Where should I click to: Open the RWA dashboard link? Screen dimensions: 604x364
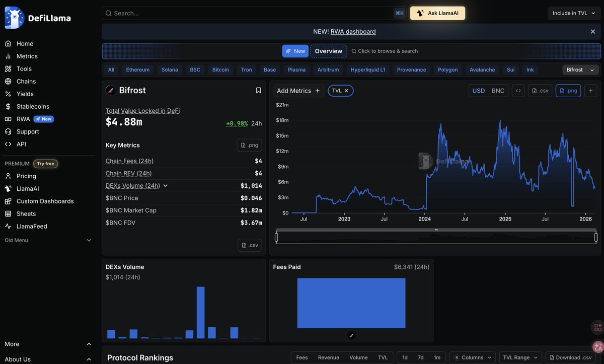[353, 32]
